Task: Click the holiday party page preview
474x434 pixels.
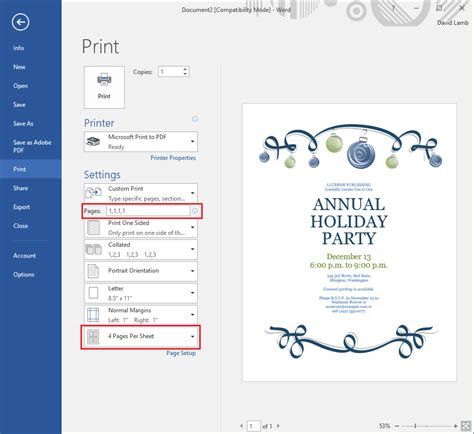Action: 349,243
